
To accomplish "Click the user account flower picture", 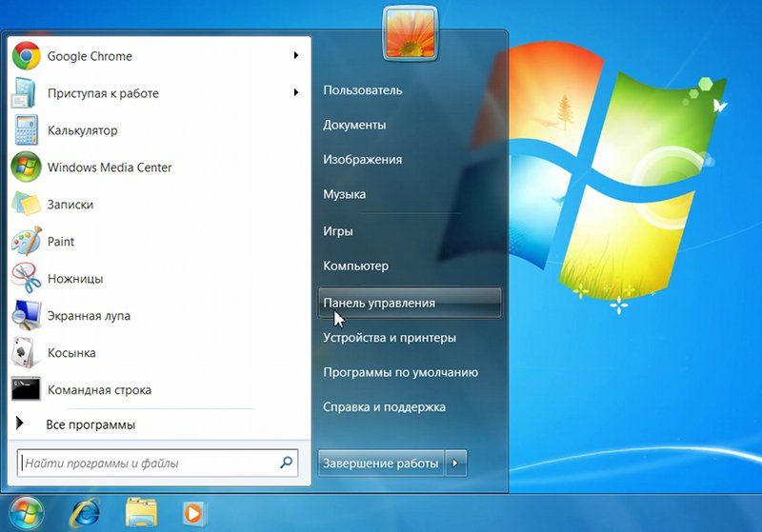I will click(x=411, y=33).
